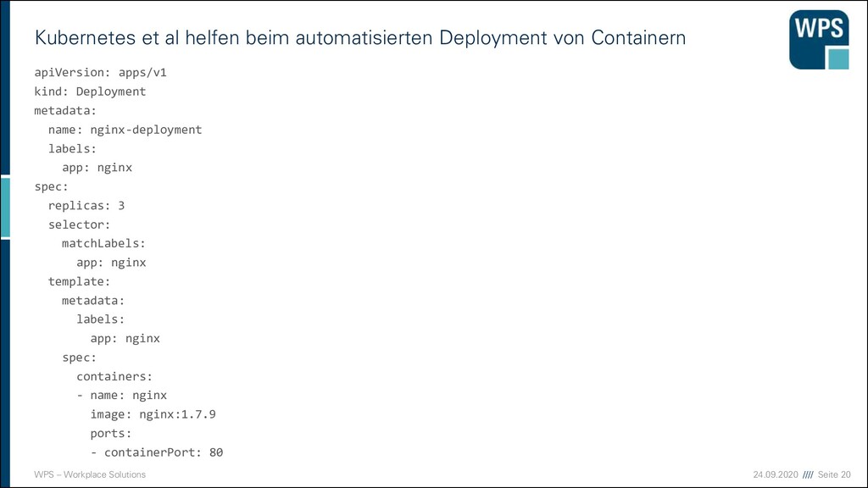This screenshot has width=868, height=488.
Task: Click the Seite 20 page number
Action: [x=834, y=474]
